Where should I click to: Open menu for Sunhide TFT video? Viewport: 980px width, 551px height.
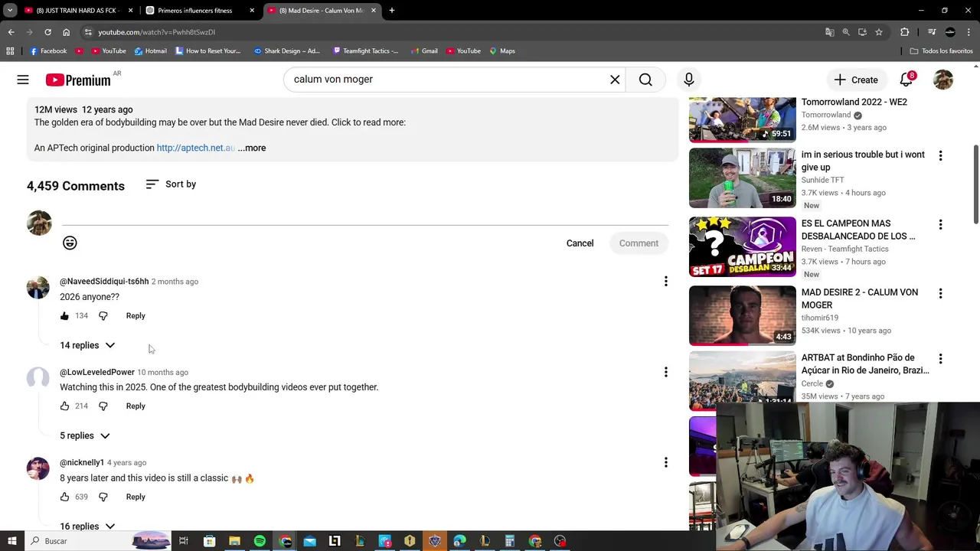(940, 155)
